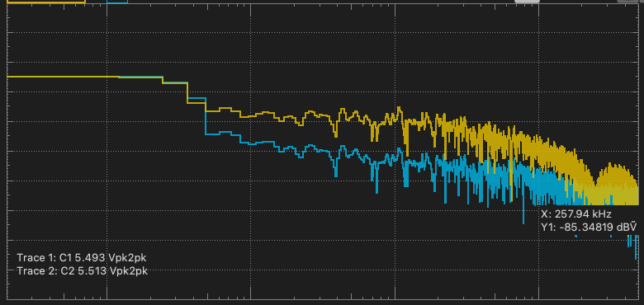Image resolution: width=644 pixels, height=305 pixels.
Task: Select the Trace 2 C2 Vpk2pk label
Action: 82,270
